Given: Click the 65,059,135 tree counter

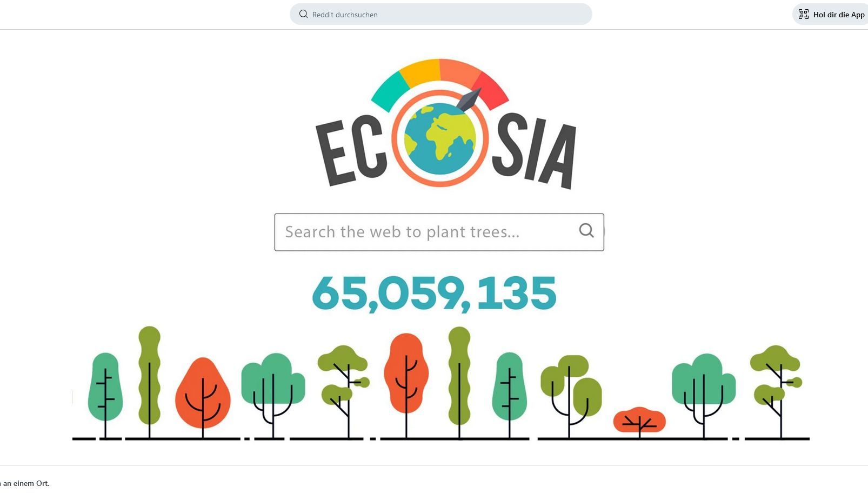Looking at the screenshot, I should (x=434, y=294).
